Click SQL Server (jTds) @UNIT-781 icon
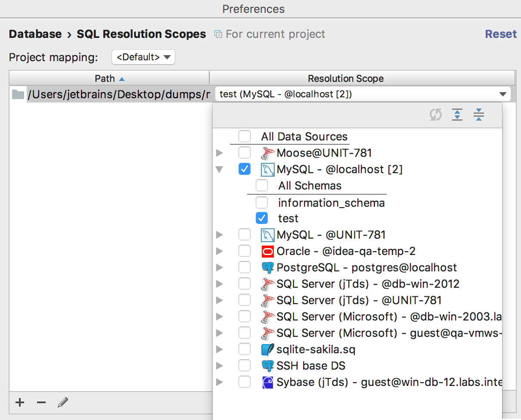521x420 pixels. click(x=268, y=300)
